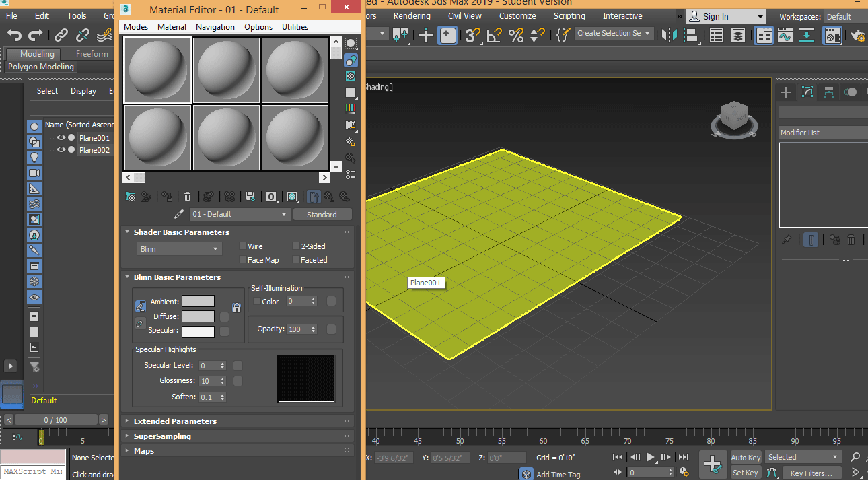The width and height of the screenshot is (868, 480).
Task: Click the Standard material type button
Action: point(322,214)
